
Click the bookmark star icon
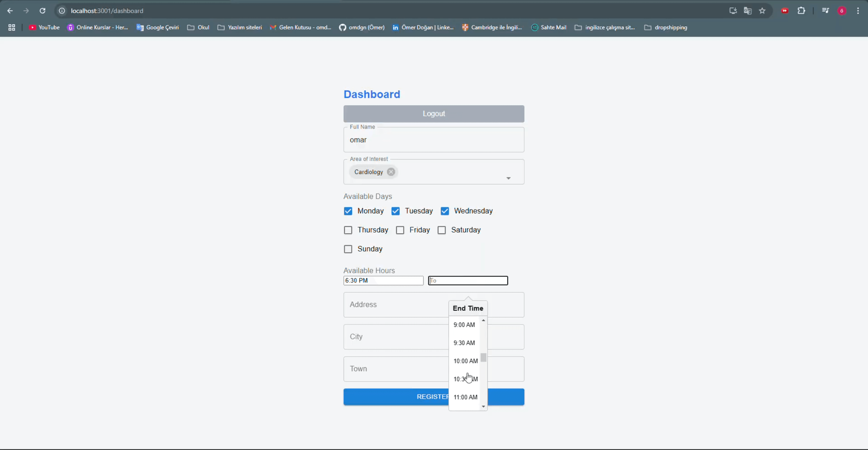pos(762,11)
